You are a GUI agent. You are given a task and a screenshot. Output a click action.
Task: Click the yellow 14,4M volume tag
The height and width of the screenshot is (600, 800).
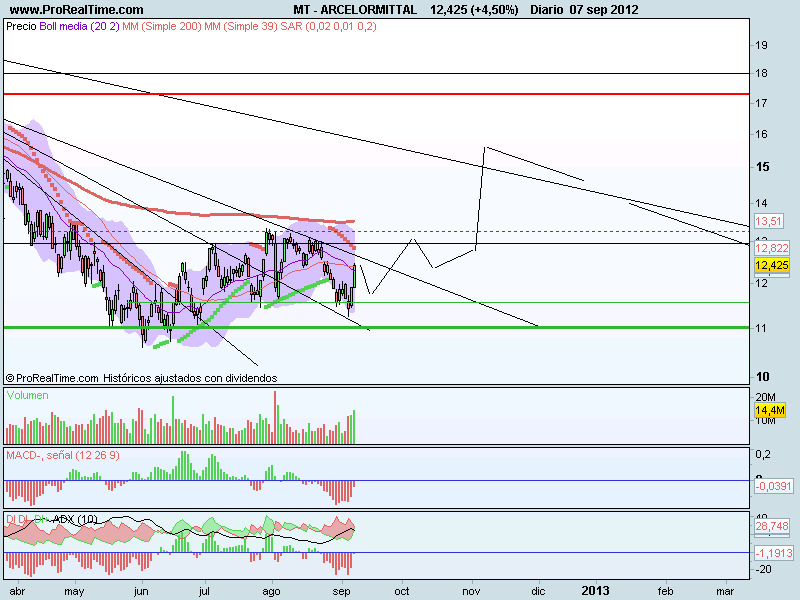(769, 410)
